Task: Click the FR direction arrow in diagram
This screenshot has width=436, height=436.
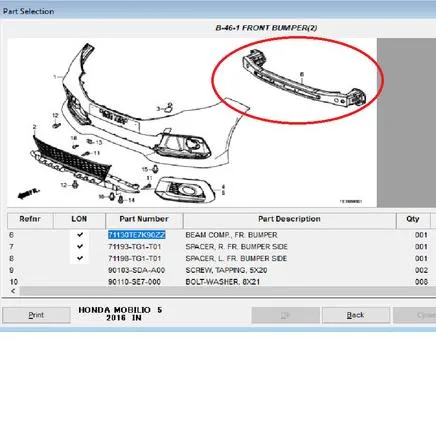Action: 29,193
